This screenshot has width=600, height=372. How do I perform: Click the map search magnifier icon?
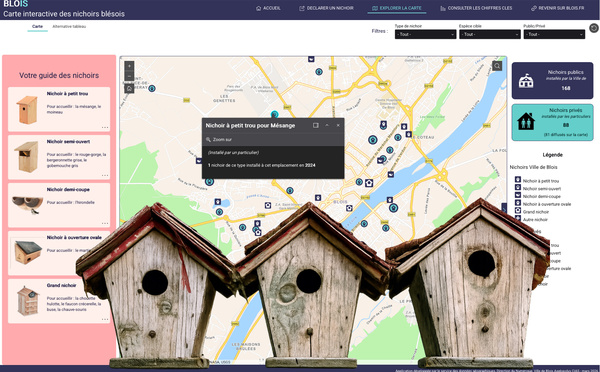click(x=497, y=66)
